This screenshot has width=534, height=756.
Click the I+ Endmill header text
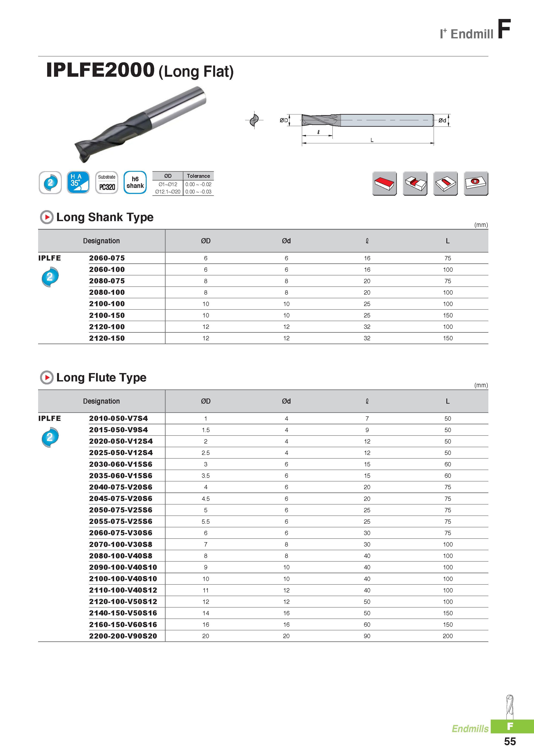467,34
